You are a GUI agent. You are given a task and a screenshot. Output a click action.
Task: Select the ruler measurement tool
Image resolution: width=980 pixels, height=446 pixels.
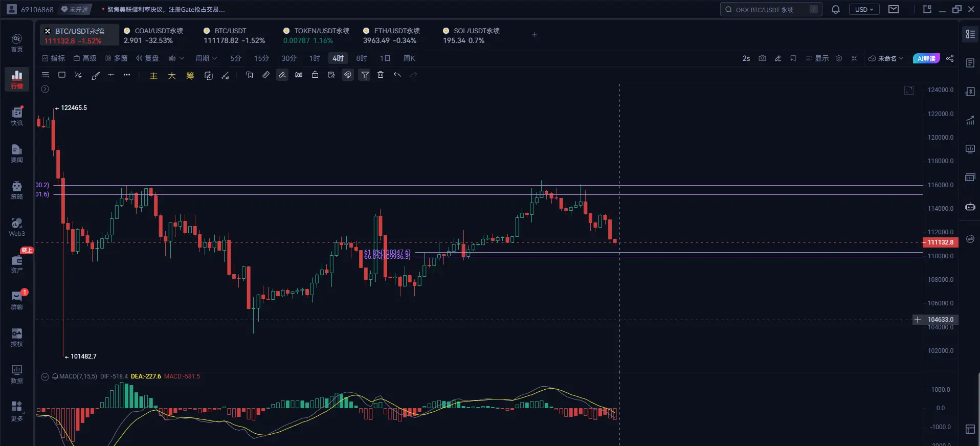[266, 75]
